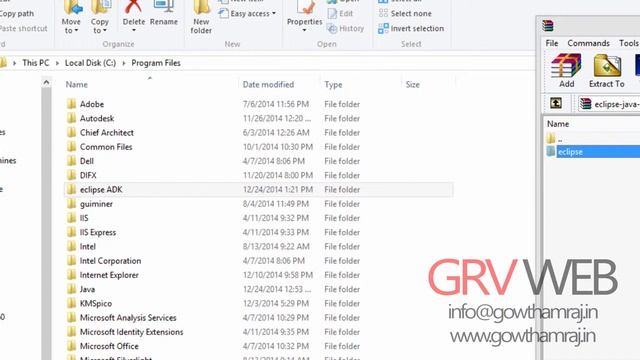This screenshot has width=640, height=360.
Task: Click the Copy to button
Action: pos(100,17)
